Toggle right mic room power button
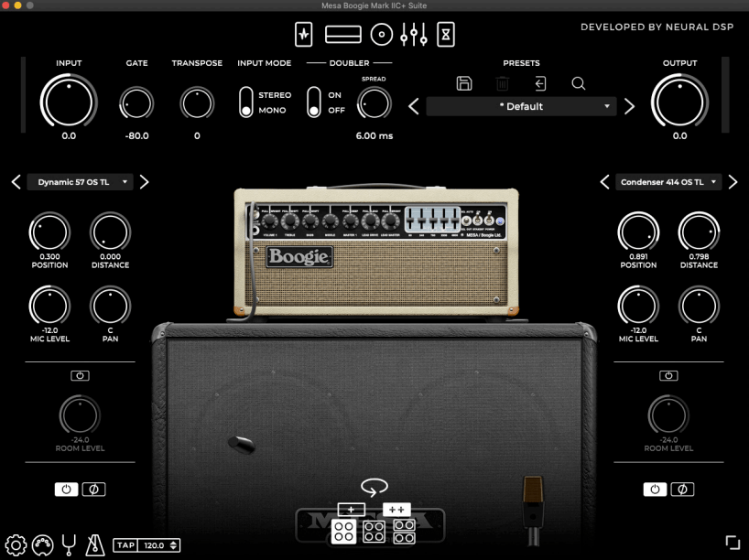The width and height of the screenshot is (749, 560). 668,376
